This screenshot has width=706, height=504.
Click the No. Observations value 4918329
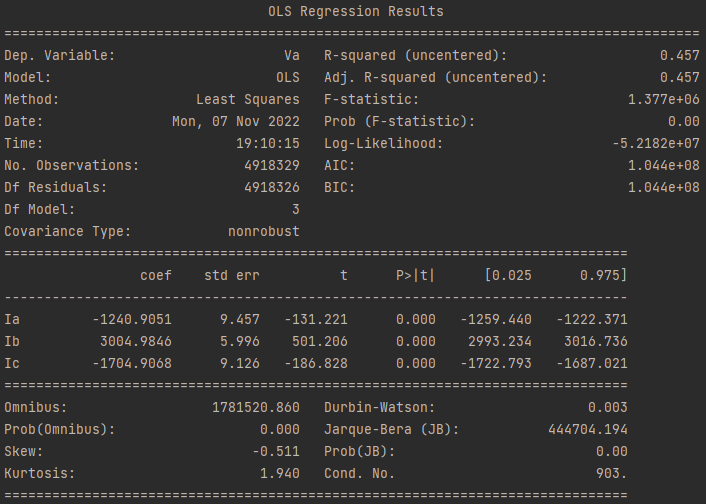272,165
